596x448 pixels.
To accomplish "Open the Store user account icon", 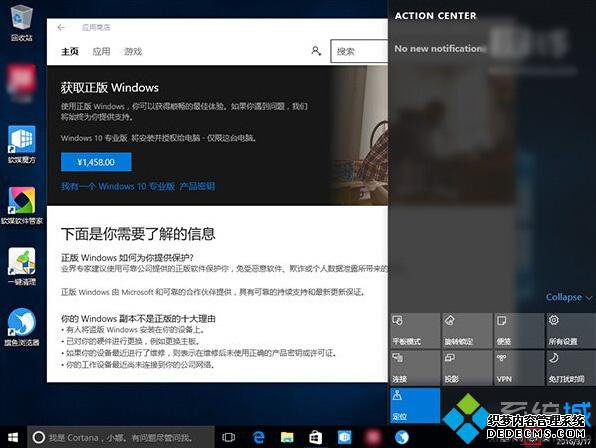I will (316, 51).
